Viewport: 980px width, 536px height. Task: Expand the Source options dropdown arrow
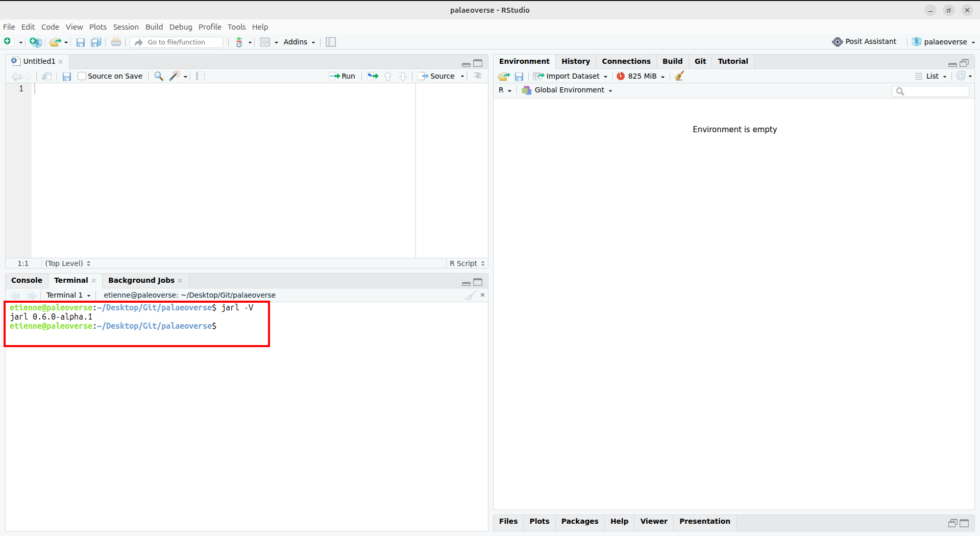462,77
